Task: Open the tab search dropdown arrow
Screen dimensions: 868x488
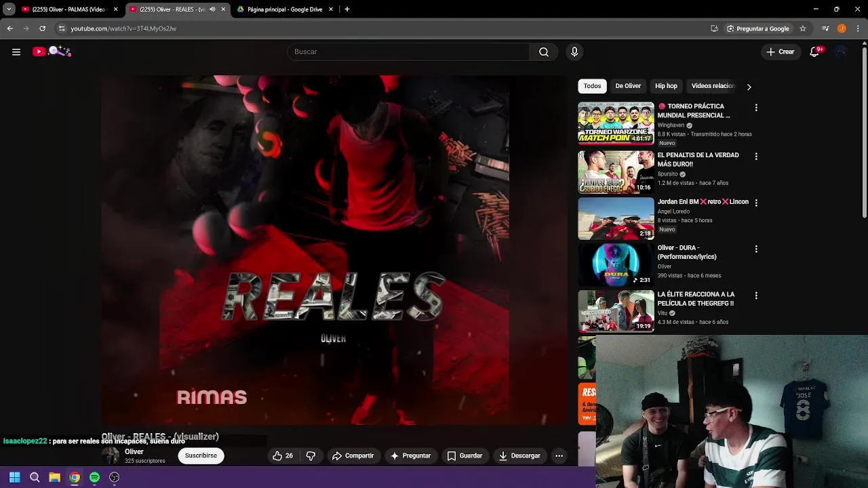Action: point(9,9)
